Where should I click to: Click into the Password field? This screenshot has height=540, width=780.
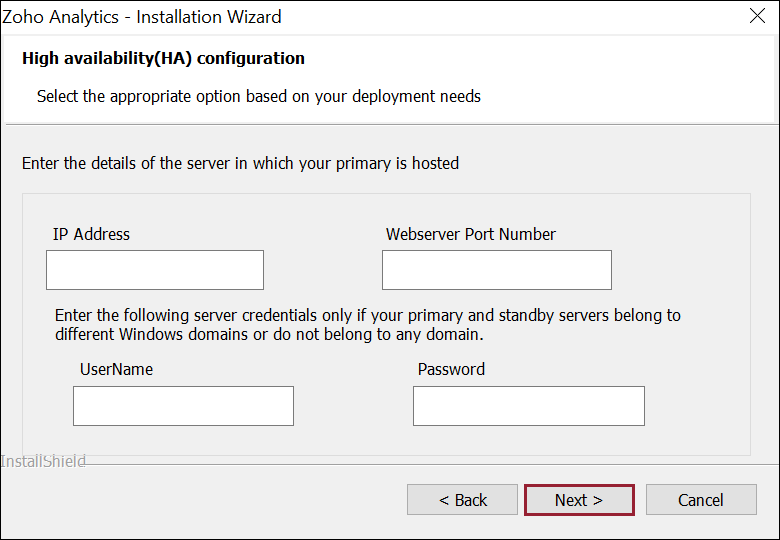click(529, 406)
